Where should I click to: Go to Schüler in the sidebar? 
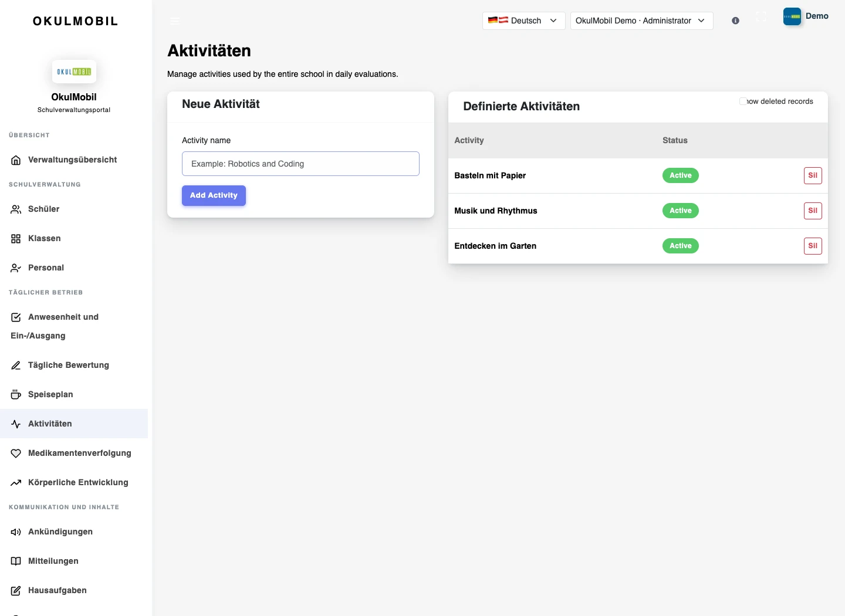pyautogui.click(x=74, y=209)
